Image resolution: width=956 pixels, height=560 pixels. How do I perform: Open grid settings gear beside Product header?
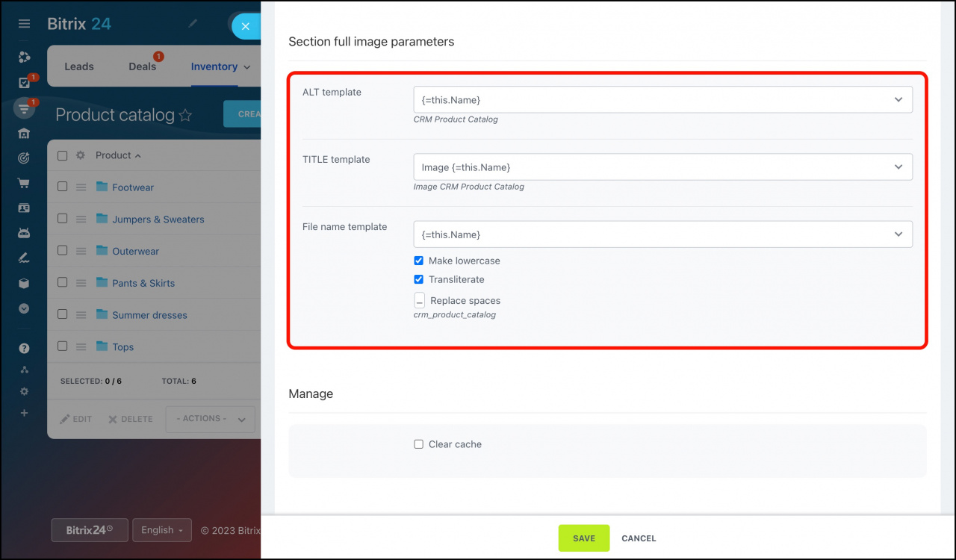pos(81,155)
